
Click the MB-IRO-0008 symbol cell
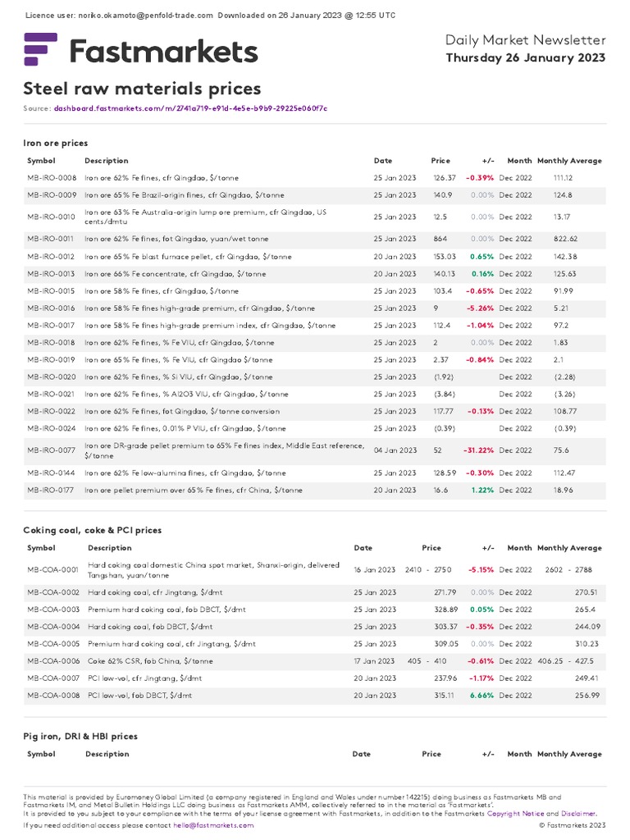[52, 178]
